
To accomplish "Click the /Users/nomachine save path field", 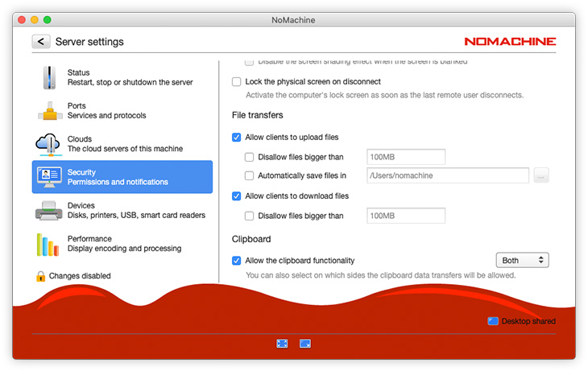I will tap(447, 175).
